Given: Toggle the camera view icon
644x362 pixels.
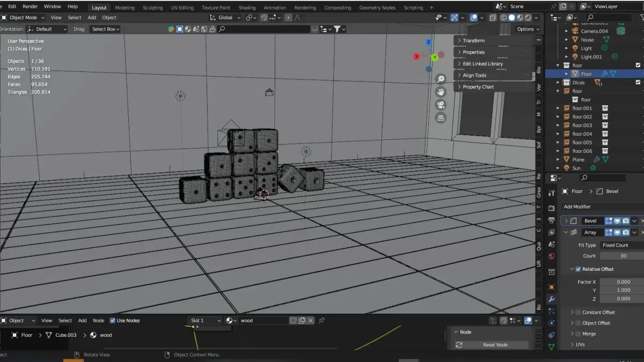Looking at the screenshot, I should [441, 105].
